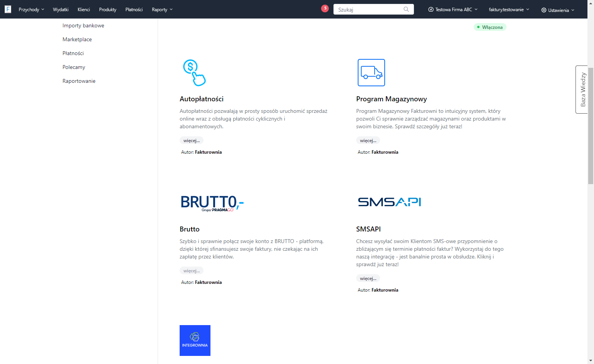This screenshot has width=594, height=364.
Task: Click the Autopłatności hand-coin icon
Action: (194, 72)
